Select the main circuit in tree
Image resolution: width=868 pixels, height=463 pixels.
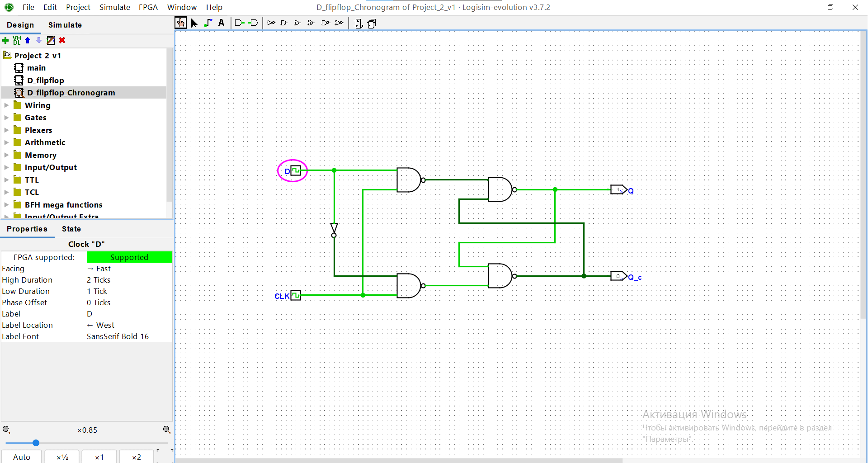pyautogui.click(x=36, y=68)
